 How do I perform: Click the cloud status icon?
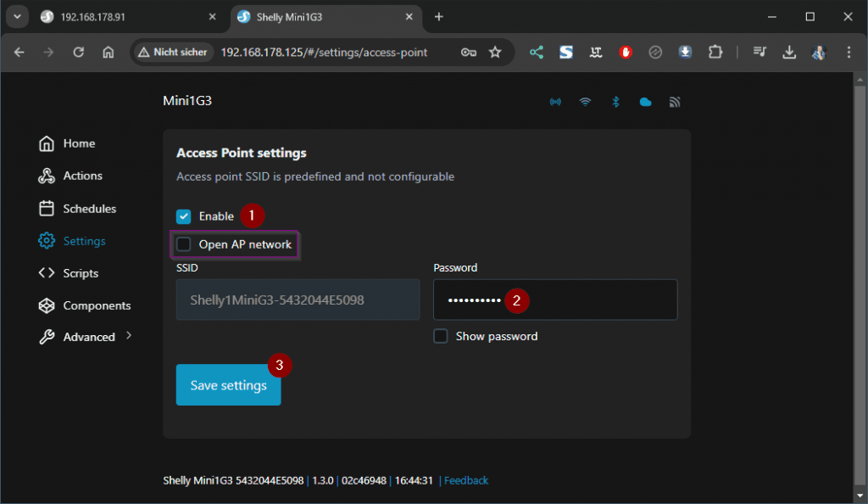(x=645, y=102)
